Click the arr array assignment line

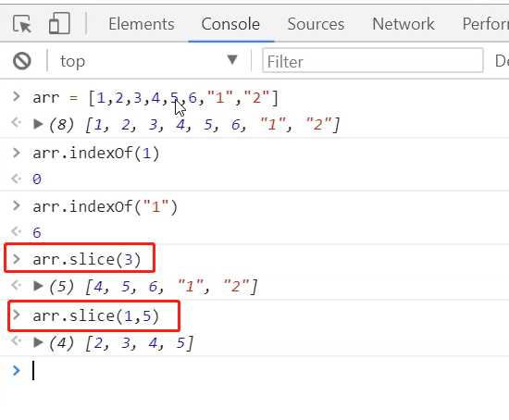click(155, 98)
